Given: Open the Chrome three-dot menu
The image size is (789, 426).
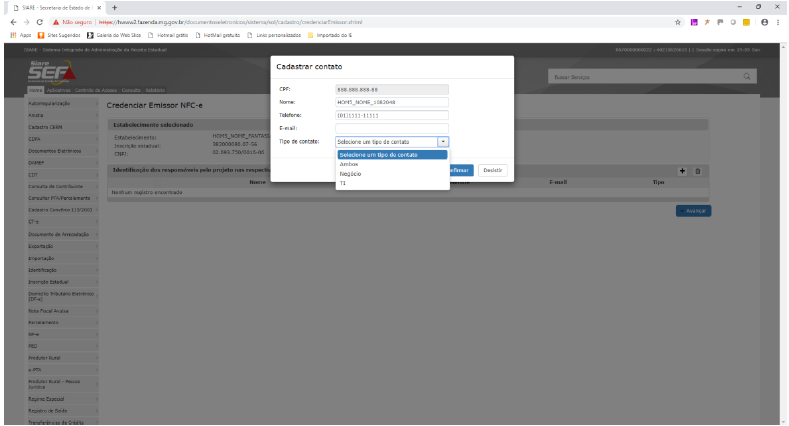Looking at the screenshot, I should click(778, 21).
